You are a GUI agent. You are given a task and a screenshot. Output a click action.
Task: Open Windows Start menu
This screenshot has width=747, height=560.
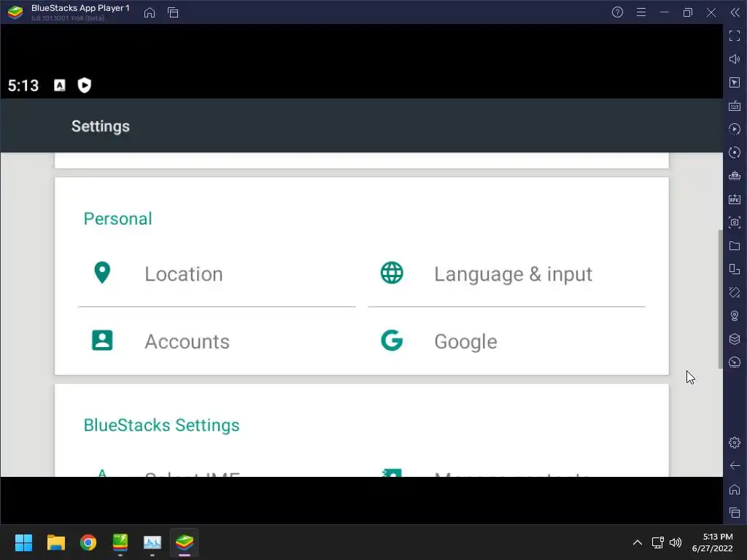pyautogui.click(x=23, y=542)
